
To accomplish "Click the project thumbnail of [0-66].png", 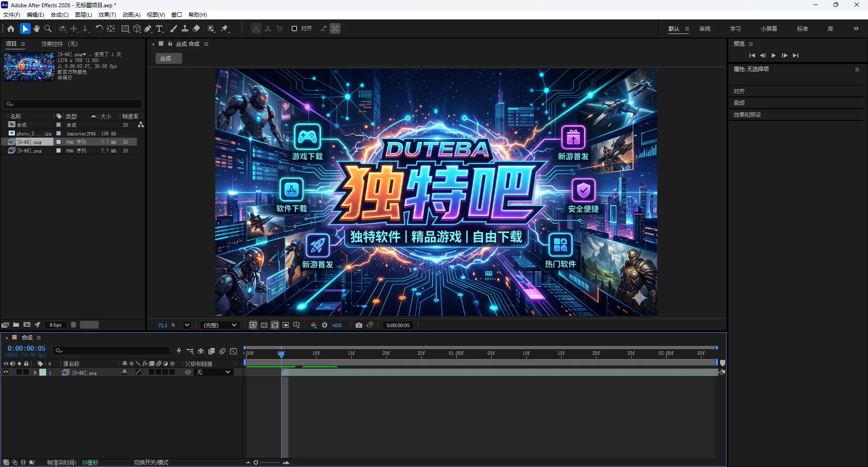I will pyautogui.click(x=29, y=67).
